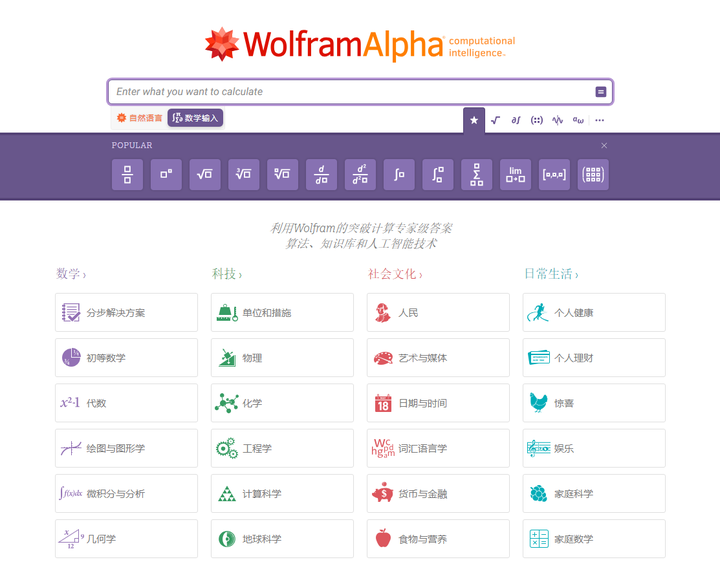Insert definite integral template
720x562 pixels.
tap(438, 174)
